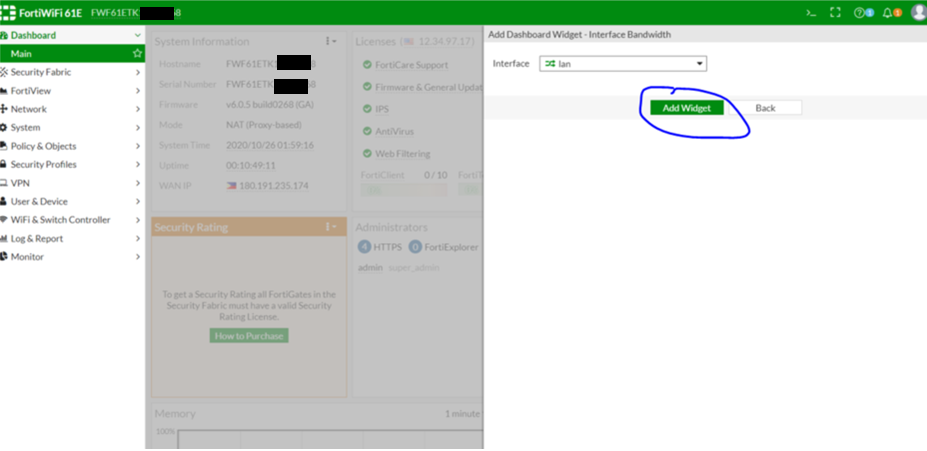Open Security Rating widget options menu

click(x=331, y=227)
